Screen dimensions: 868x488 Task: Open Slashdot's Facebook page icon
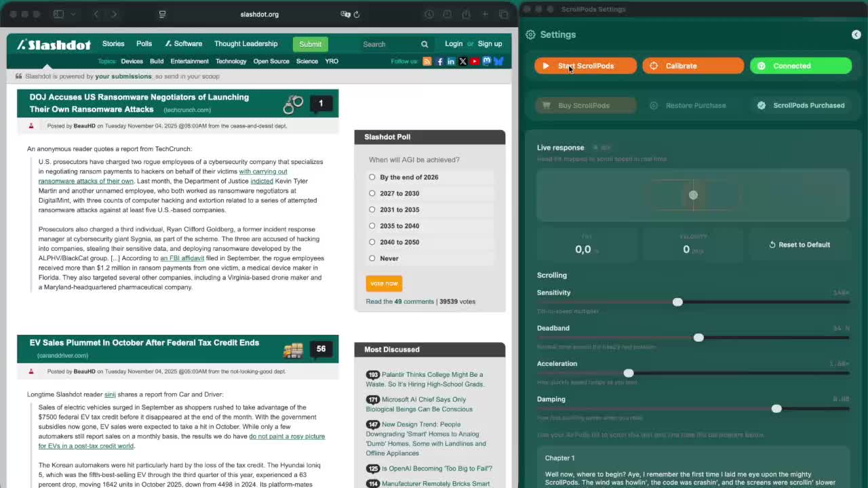(439, 61)
